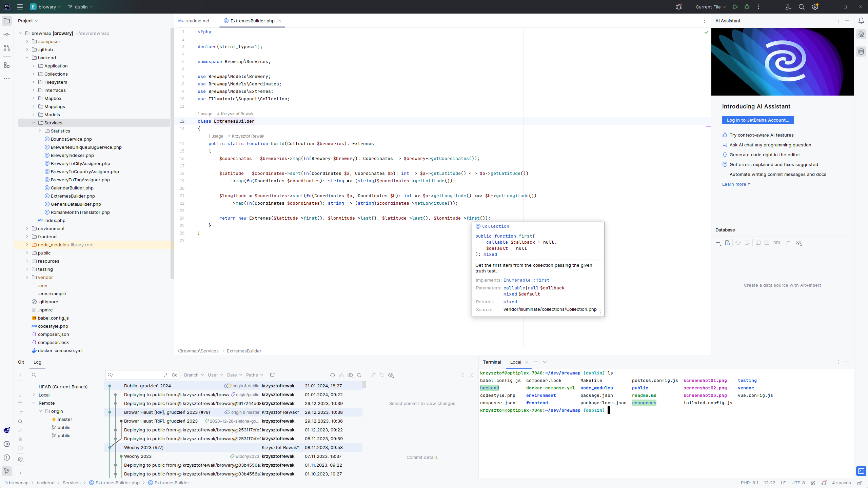Expand the frontend folder
The height and width of the screenshot is (488, 868).
click(x=27, y=237)
